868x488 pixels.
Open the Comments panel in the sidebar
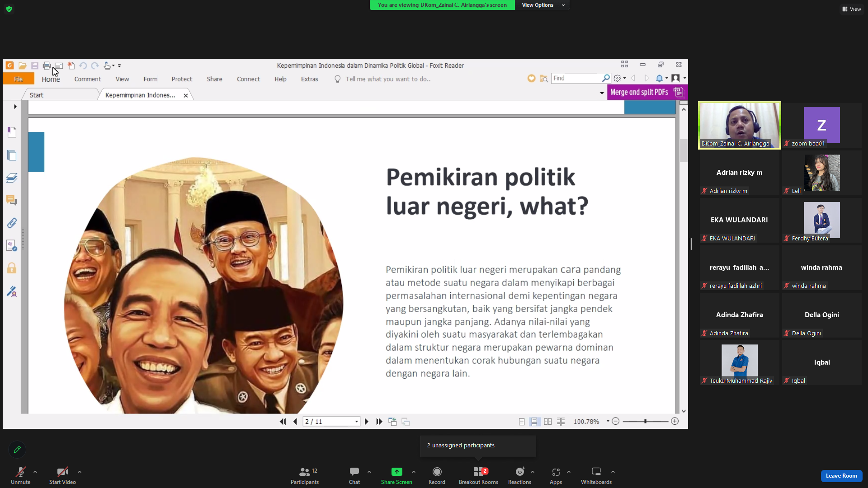(12, 200)
